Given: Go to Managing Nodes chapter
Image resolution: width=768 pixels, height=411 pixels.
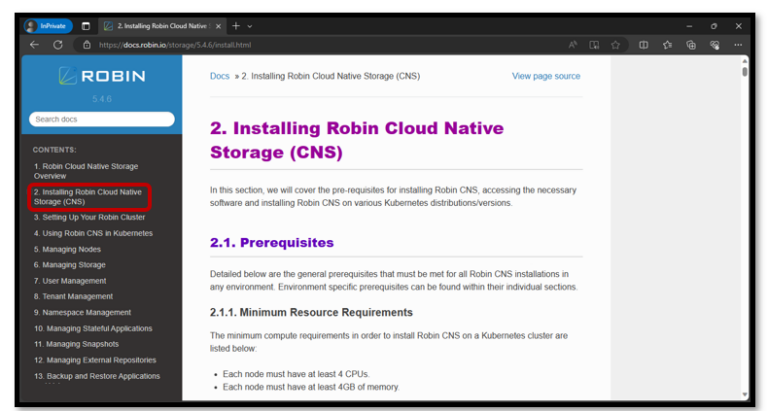Looking at the screenshot, I should point(67,249).
